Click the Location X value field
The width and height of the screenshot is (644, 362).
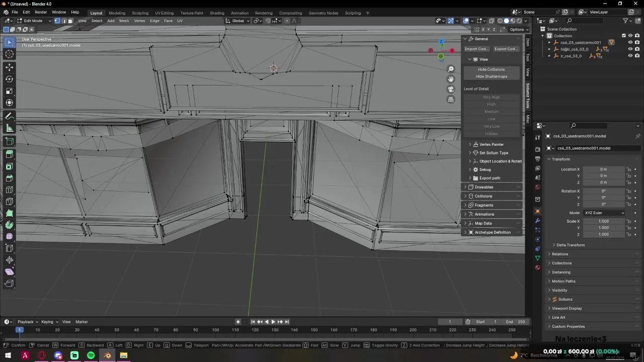[x=603, y=169]
